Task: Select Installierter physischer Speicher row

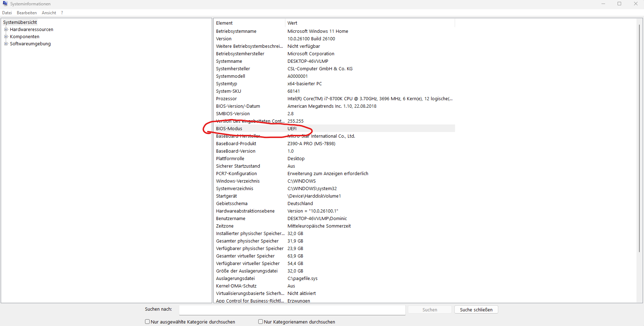Action: [334, 234]
